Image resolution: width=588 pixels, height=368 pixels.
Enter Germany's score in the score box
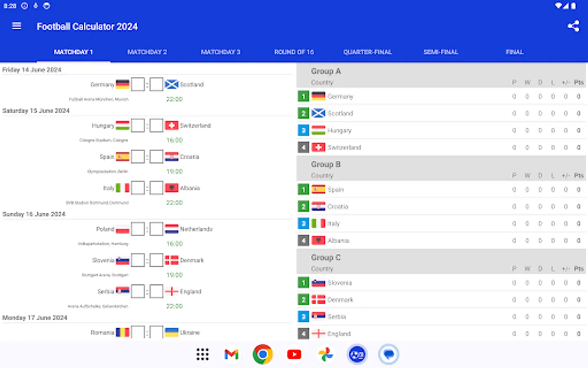[x=138, y=84]
